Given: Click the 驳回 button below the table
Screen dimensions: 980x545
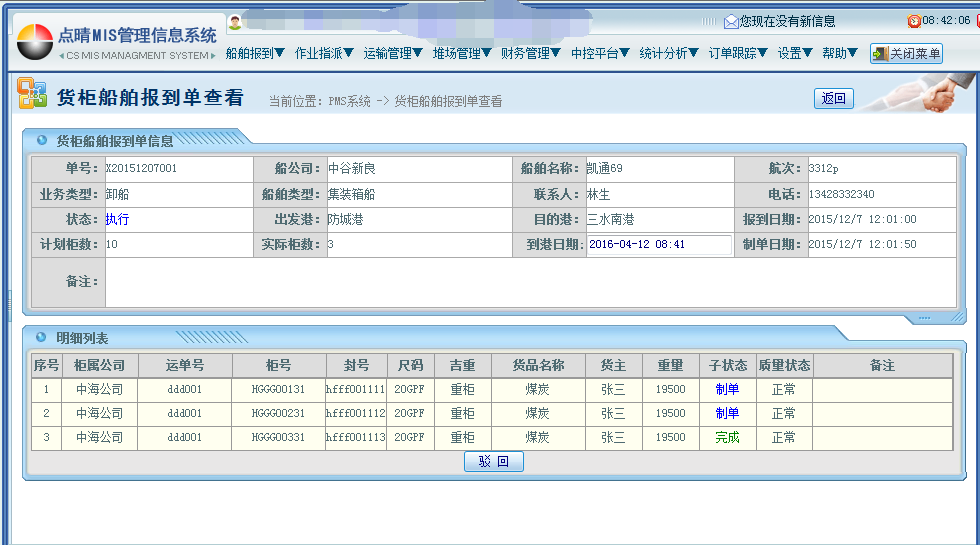Looking at the screenshot, I should 494,461.
